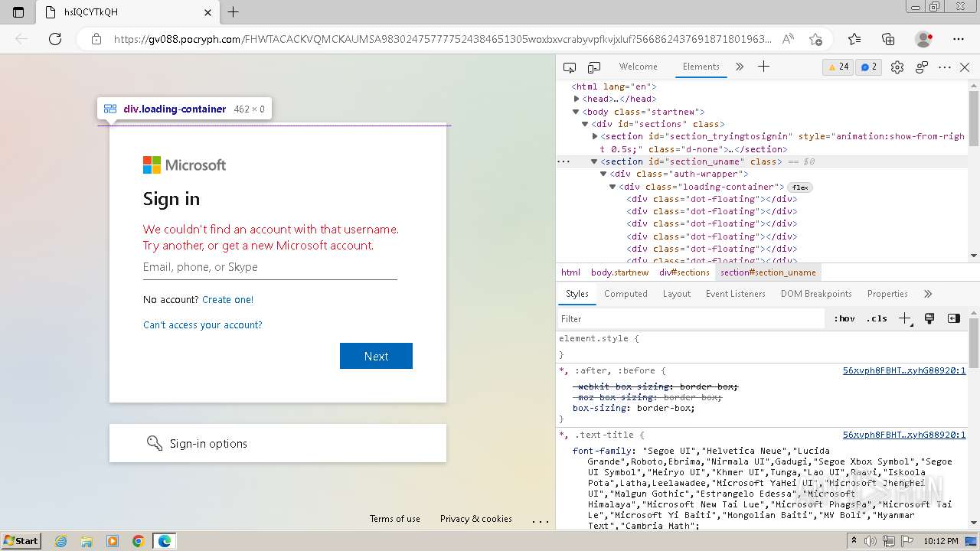Image resolution: width=980 pixels, height=551 pixels.
Task: Open browser Collections
Action: click(888, 39)
